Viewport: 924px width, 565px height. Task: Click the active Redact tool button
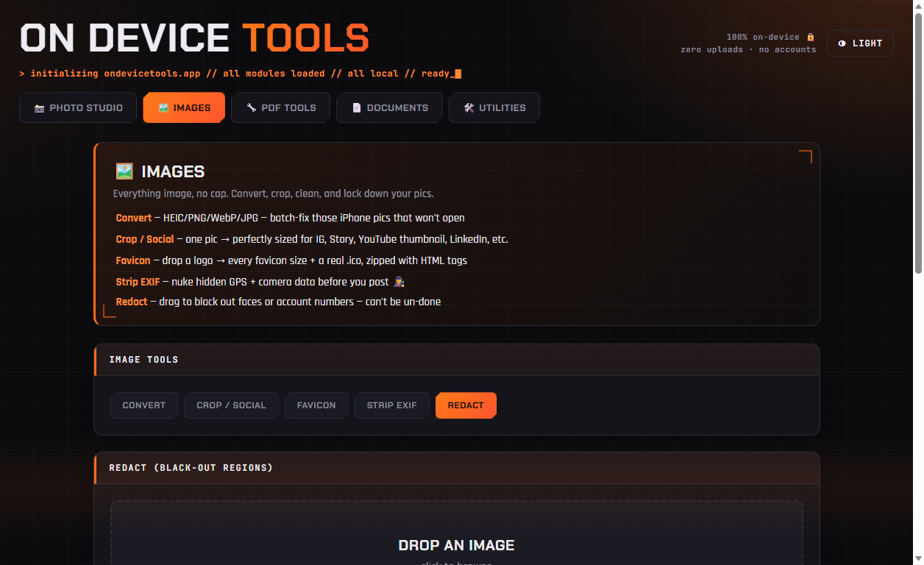click(x=466, y=405)
